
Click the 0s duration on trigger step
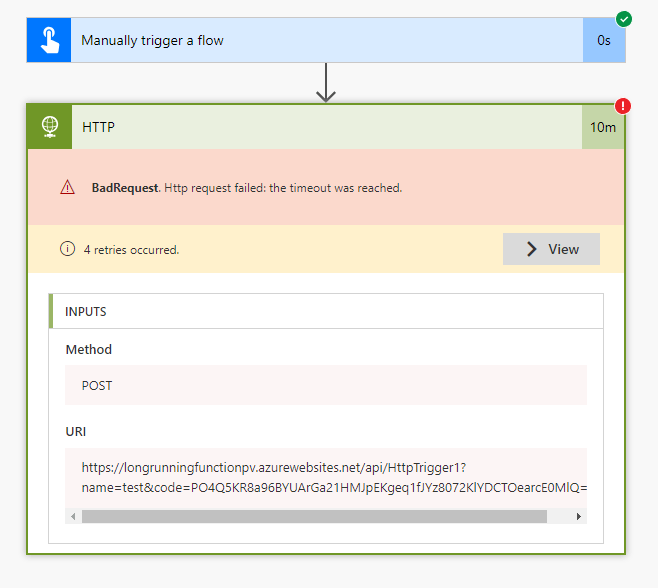[x=604, y=40]
